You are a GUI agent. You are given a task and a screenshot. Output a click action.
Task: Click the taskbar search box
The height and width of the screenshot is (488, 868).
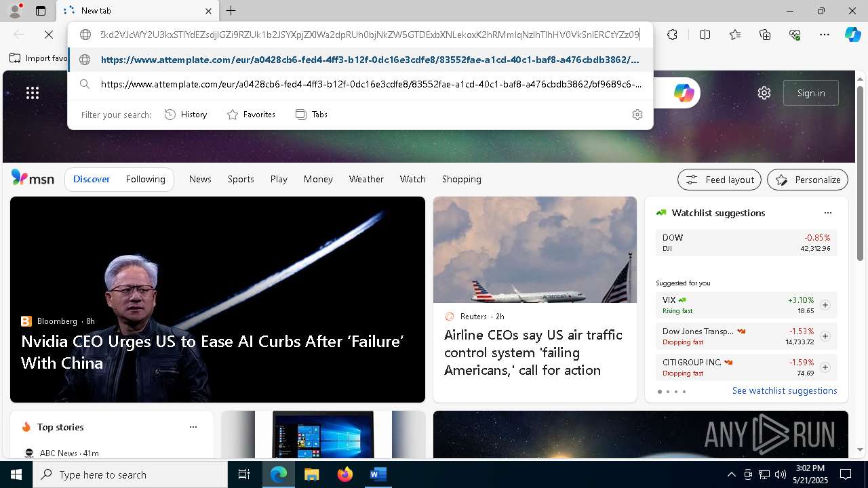(130, 474)
